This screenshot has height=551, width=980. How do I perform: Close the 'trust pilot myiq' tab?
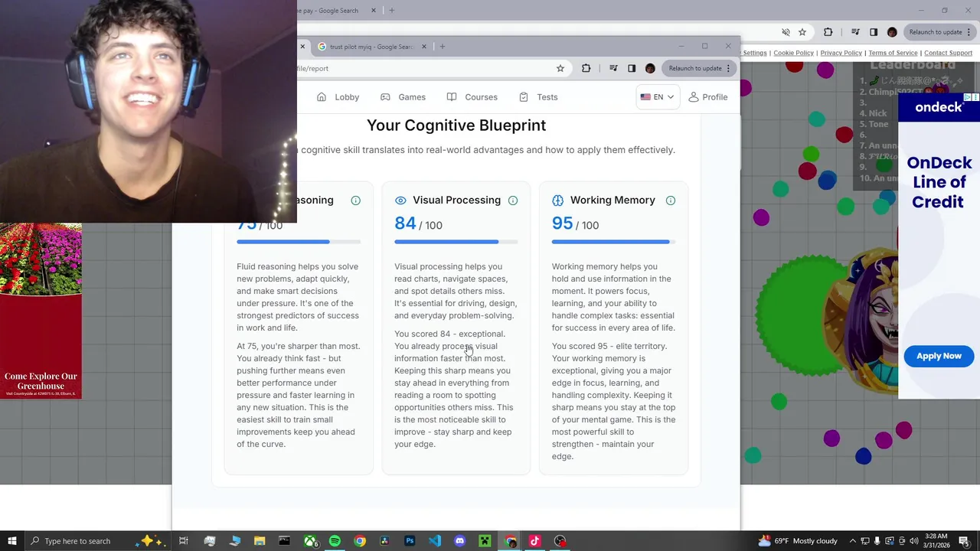coord(423,47)
